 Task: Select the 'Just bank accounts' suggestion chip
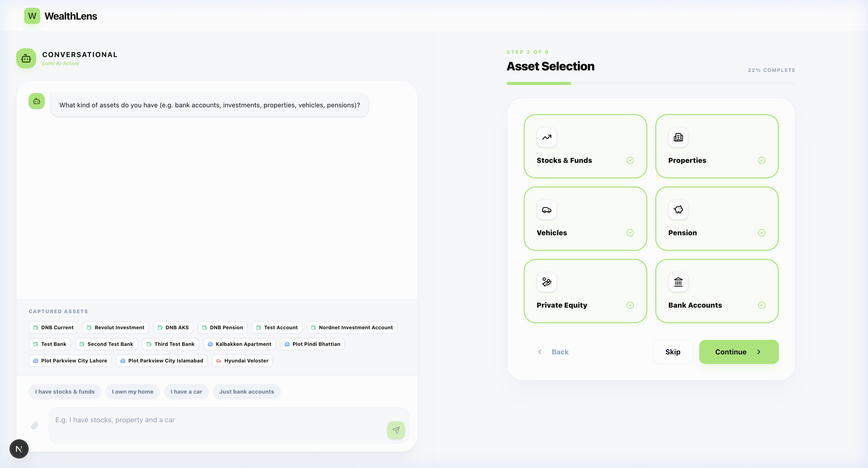[x=246, y=392]
